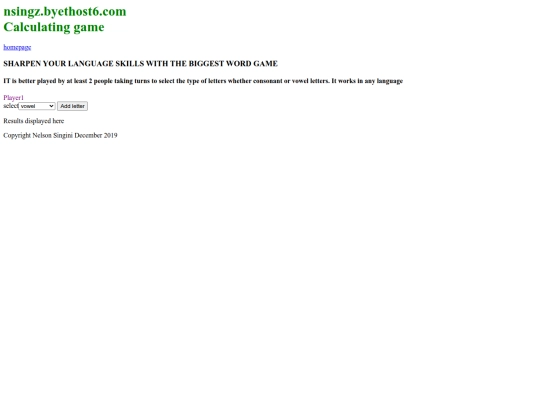Click the nsingz.byethost6.com green heading
The height and width of the screenshot is (405, 540).
(65, 11)
